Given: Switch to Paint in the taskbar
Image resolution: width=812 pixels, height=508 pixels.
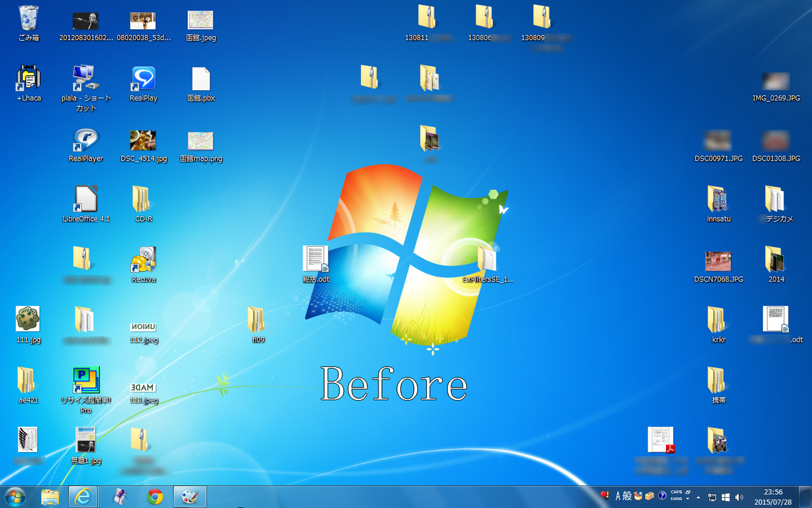Looking at the screenshot, I should coord(189,497).
